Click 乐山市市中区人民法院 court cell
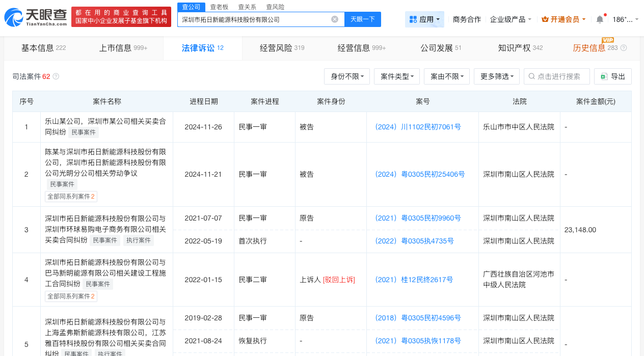644x356 pixels. 519,127
